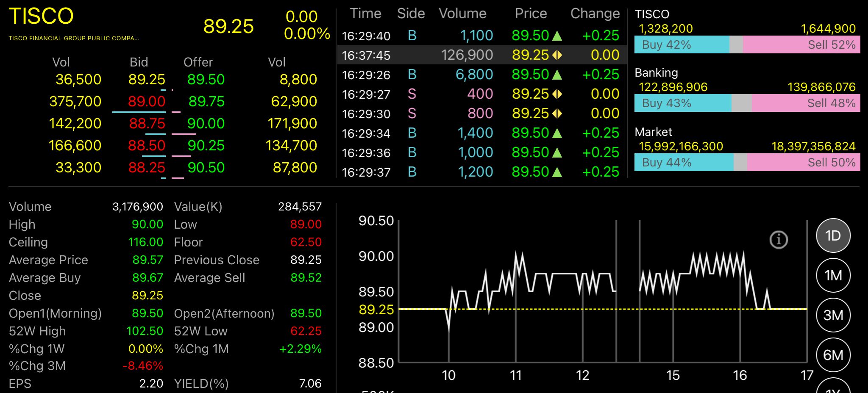
Task: Click the %Chg 1M value +2.29%
Action: (x=300, y=349)
